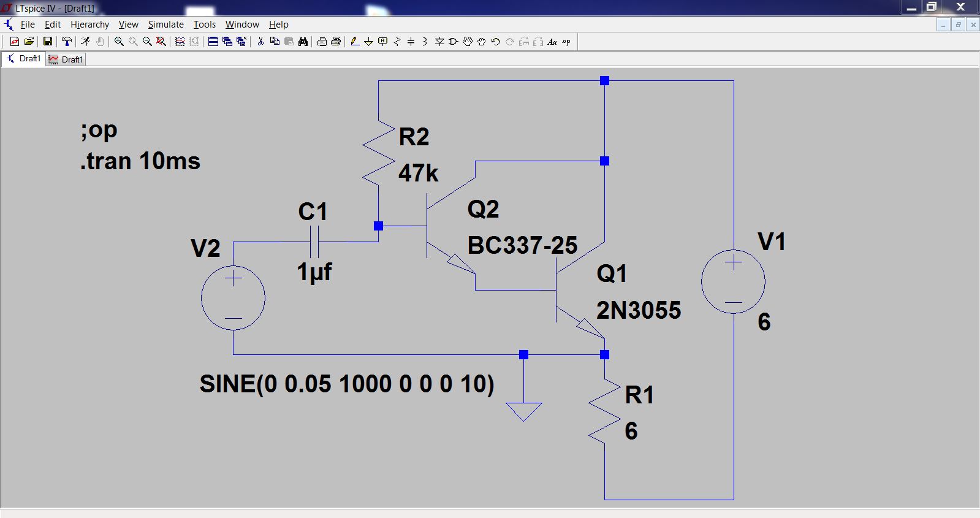Click Cascade windows icon

(227, 42)
